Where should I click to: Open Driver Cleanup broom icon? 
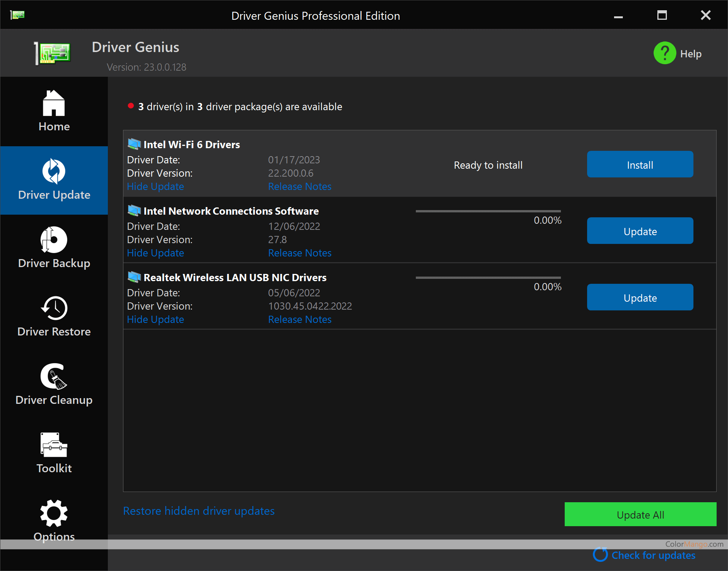coord(54,376)
